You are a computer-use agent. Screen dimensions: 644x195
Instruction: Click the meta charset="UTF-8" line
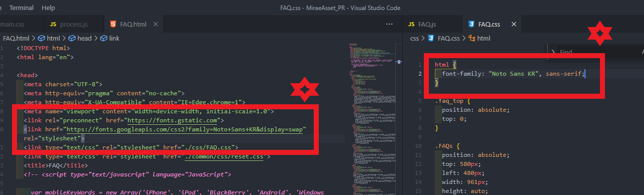[x=63, y=84]
